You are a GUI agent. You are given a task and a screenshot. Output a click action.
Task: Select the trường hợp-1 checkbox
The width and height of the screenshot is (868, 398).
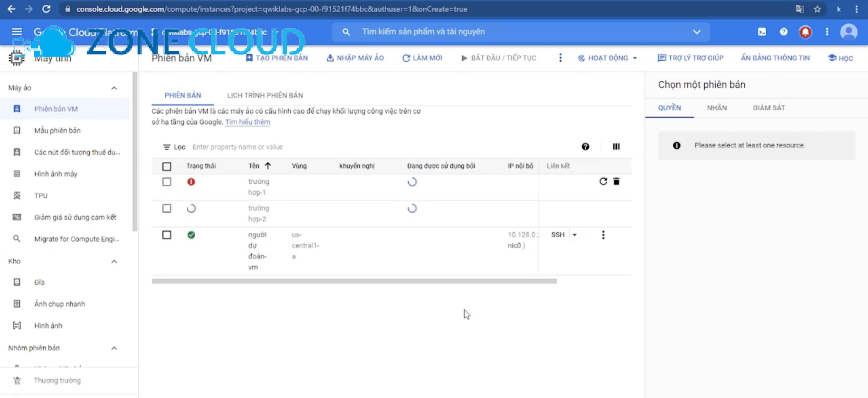click(166, 182)
